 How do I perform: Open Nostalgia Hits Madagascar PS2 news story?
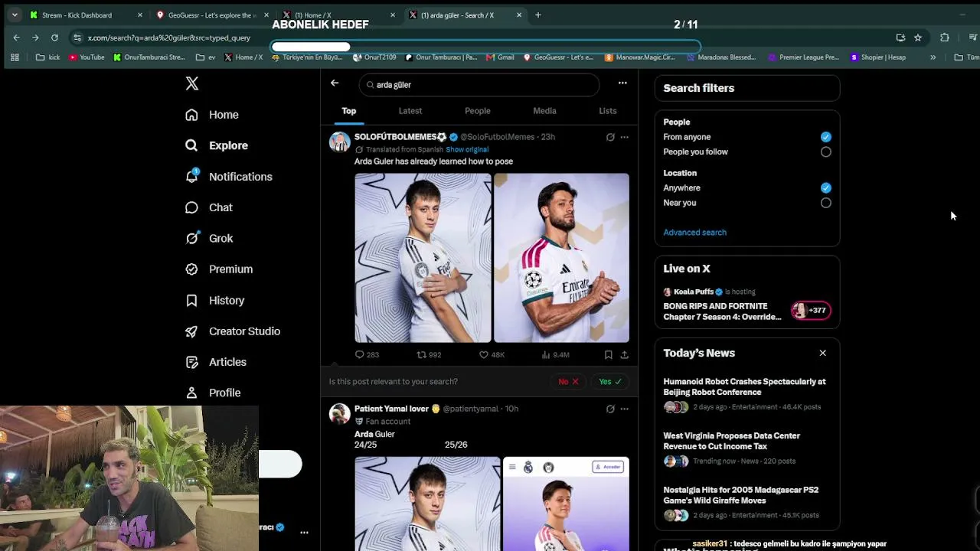pos(747,503)
